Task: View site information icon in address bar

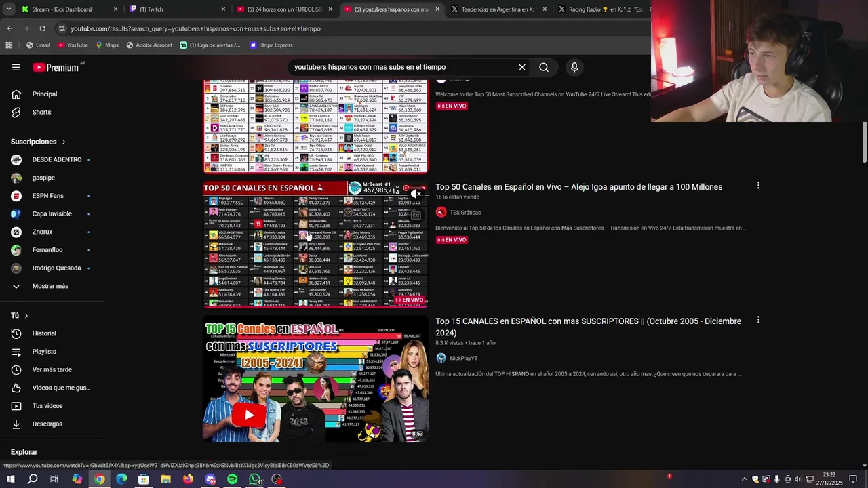Action: pyautogui.click(x=62, y=28)
